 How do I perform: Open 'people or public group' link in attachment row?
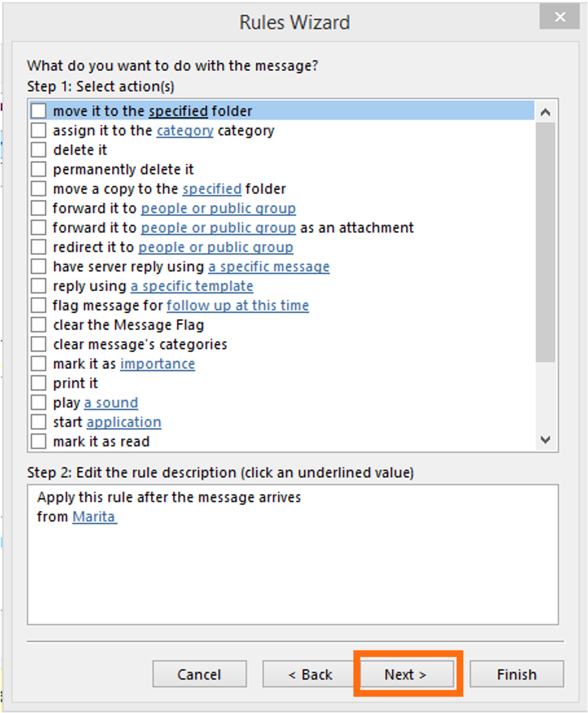click(218, 228)
